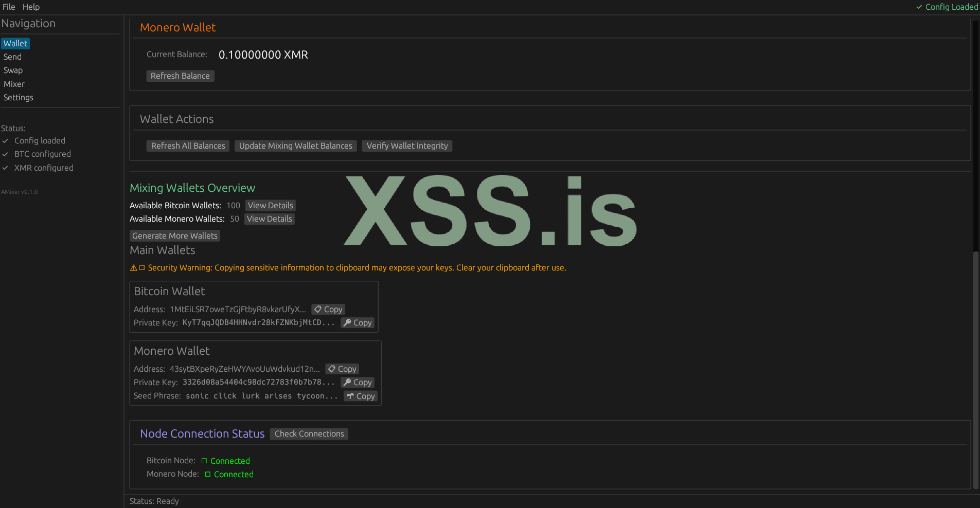Click the checkmark next to Config loaded status

[5, 140]
